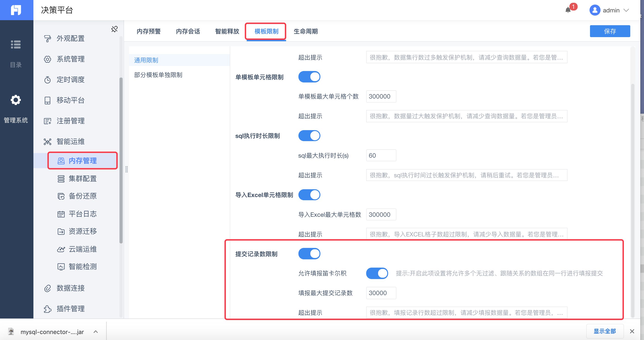Toggle 提交记录数限制 switch
Screen dimensions: 644x340
(x=309, y=254)
